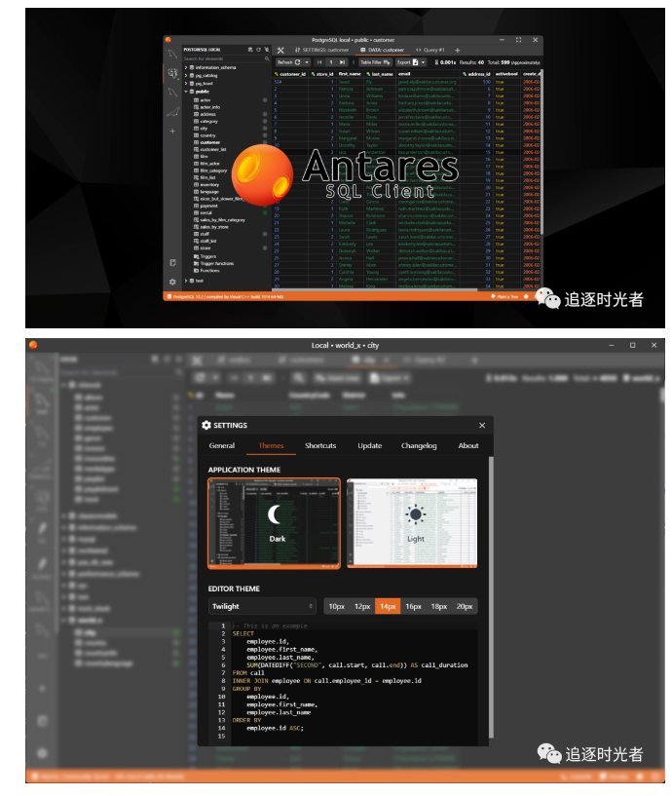The width and height of the screenshot is (672, 796).
Task: Open the Twilight editor theme dropdown
Action: click(262, 606)
